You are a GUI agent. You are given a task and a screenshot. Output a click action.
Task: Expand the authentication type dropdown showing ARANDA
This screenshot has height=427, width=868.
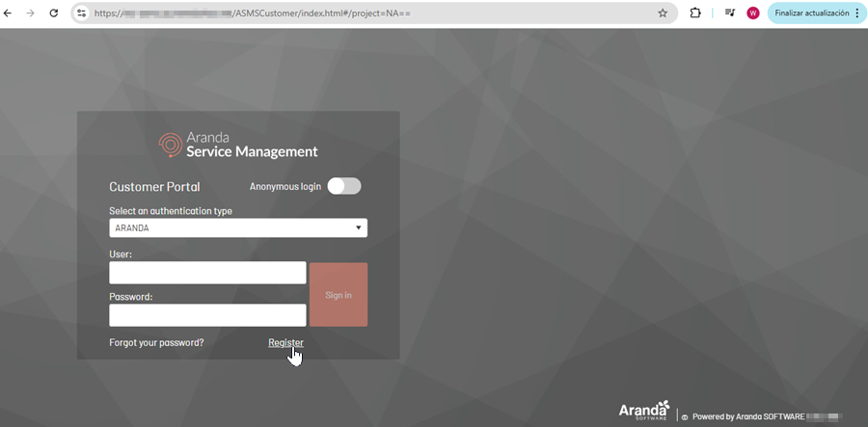[x=238, y=228]
